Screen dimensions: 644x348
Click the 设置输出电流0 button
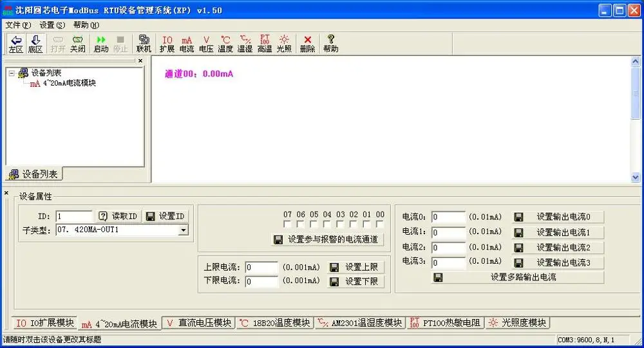(x=558, y=217)
